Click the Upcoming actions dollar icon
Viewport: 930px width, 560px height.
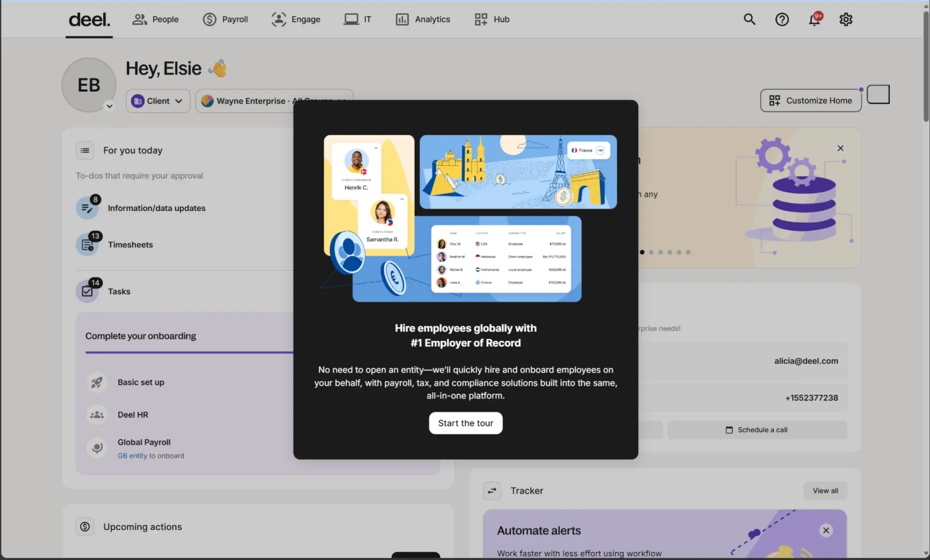[x=85, y=527]
